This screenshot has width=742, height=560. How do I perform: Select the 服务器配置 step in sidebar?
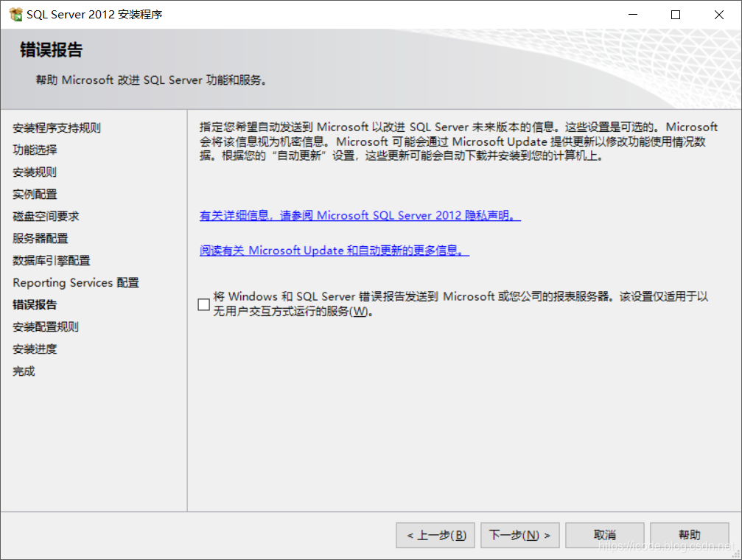tap(41, 239)
